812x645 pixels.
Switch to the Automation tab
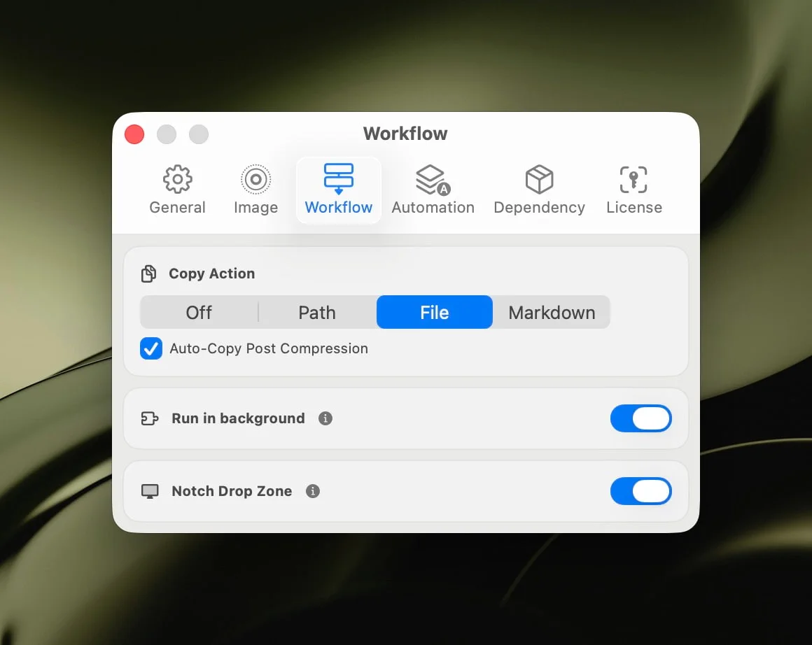pyautogui.click(x=433, y=189)
